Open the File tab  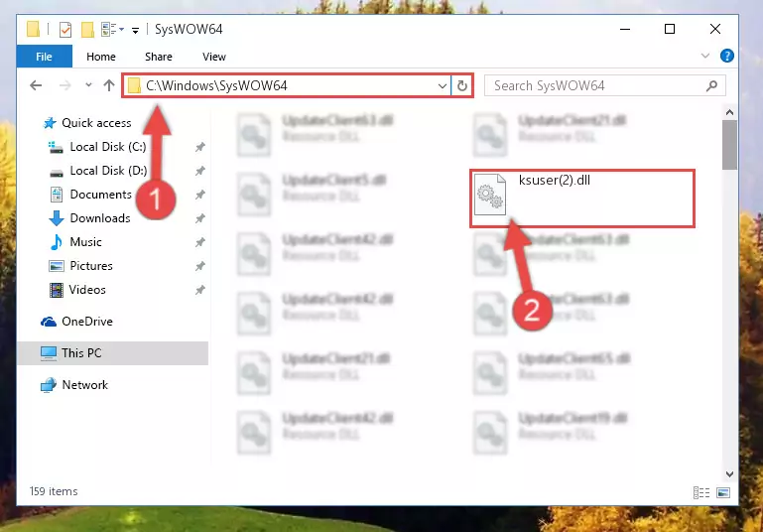(45, 57)
